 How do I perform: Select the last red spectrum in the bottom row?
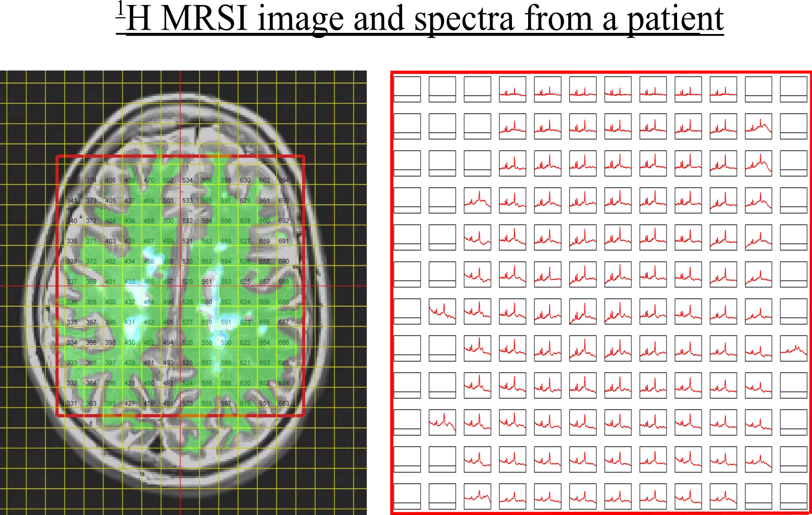click(x=758, y=497)
